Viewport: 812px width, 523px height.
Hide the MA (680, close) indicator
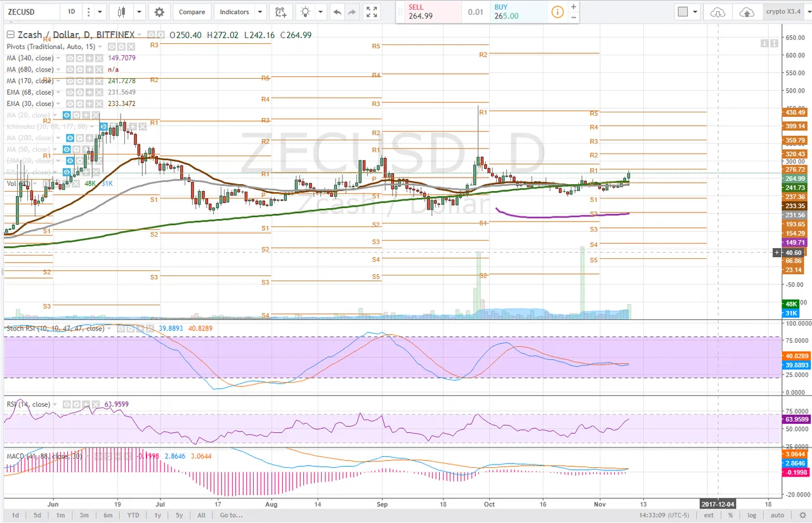(x=70, y=69)
